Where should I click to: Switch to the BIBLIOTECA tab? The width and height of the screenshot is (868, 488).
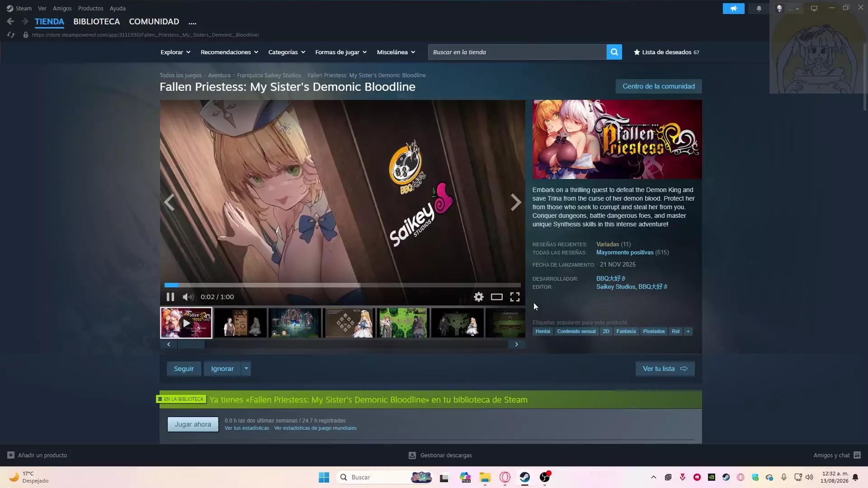pos(96,21)
